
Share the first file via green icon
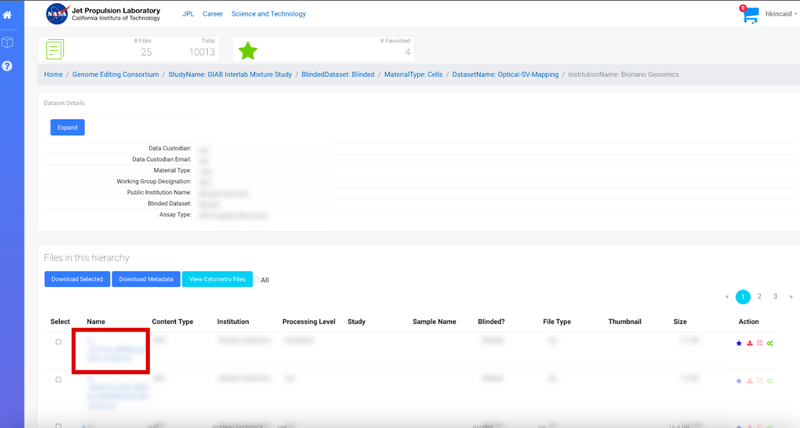click(x=770, y=343)
